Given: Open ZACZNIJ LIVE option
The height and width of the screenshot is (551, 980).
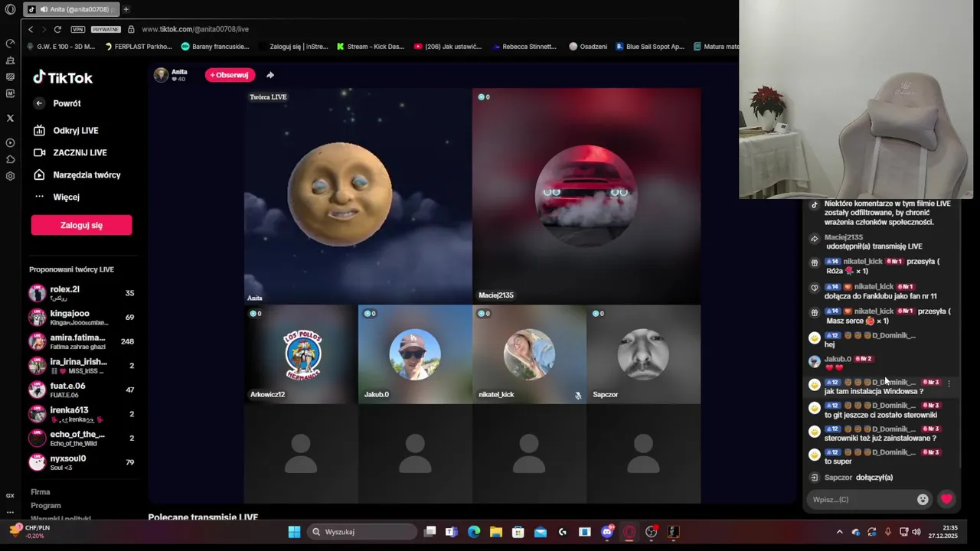Looking at the screenshot, I should (70, 153).
